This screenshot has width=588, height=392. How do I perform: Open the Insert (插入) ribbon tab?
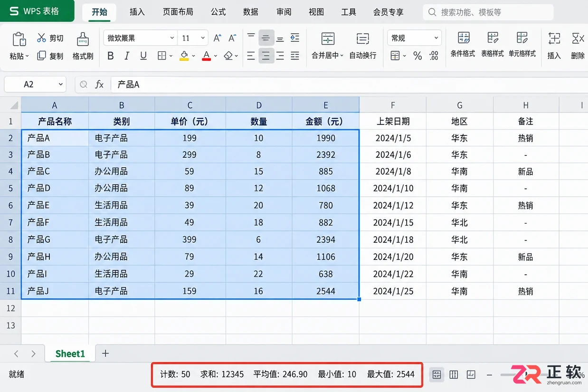(x=137, y=12)
